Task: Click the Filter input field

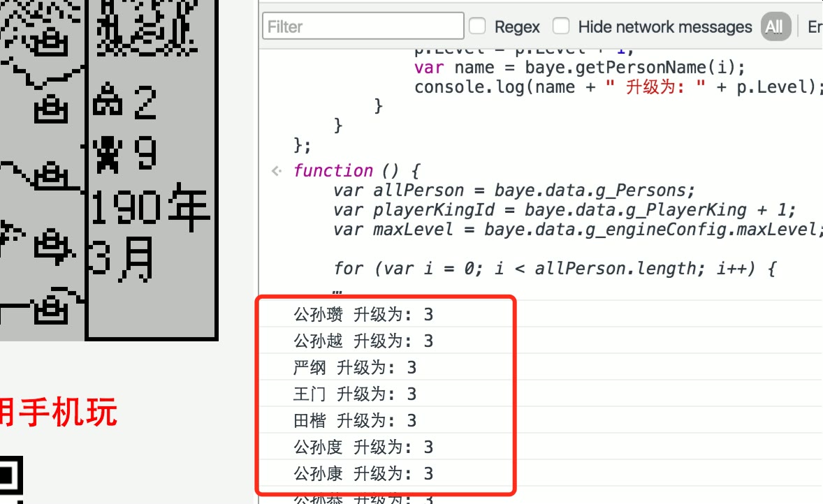Action: click(363, 27)
